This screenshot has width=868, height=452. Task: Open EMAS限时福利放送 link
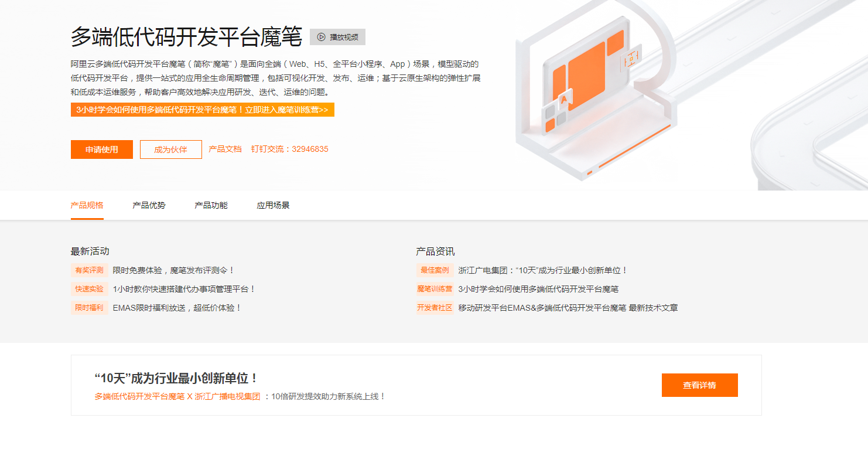(x=177, y=308)
